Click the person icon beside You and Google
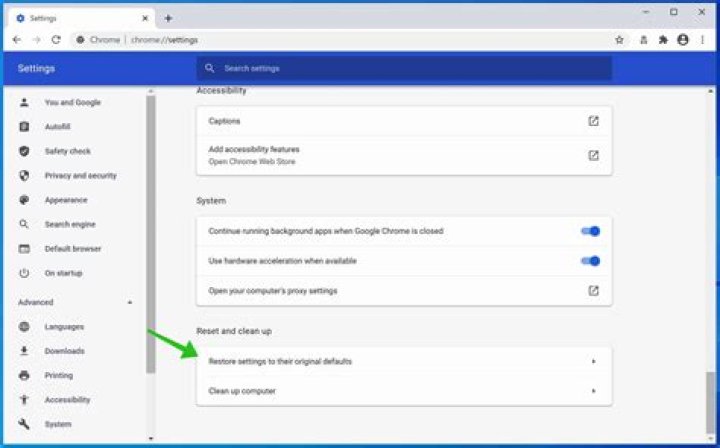This screenshot has width=720, height=448. coord(24,102)
